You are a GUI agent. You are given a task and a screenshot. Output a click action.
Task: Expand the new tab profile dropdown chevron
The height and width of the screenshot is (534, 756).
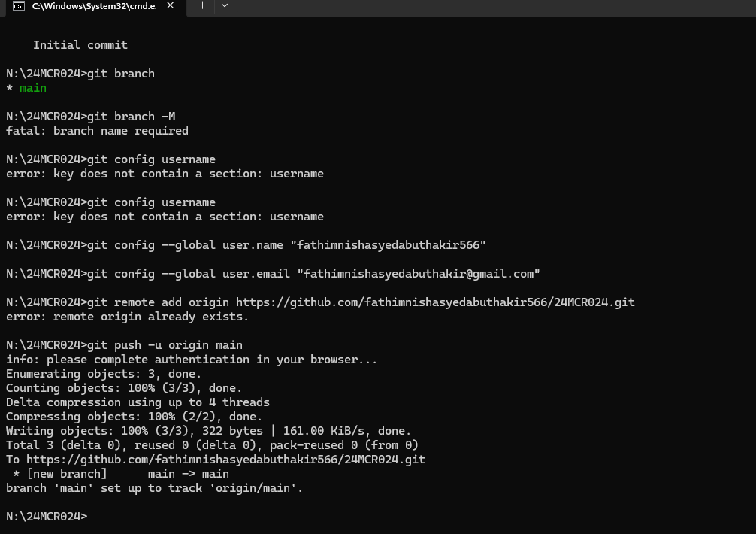click(225, 5)
